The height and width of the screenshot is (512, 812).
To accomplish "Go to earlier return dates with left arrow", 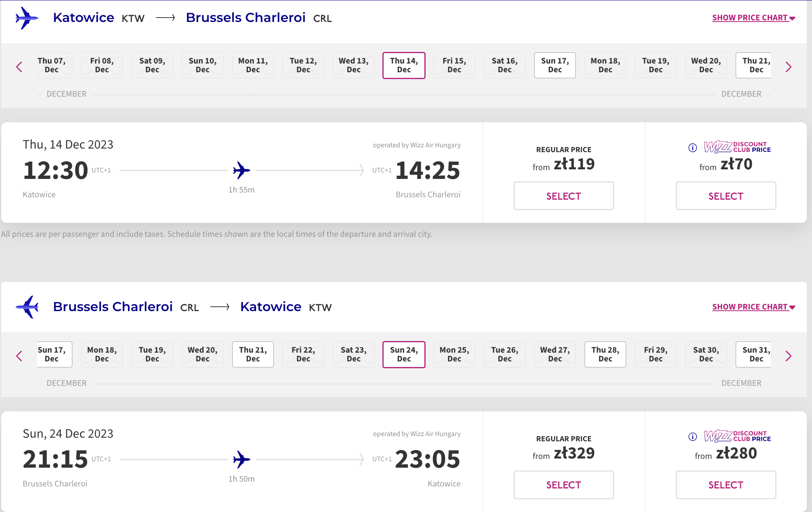I will (x=19, y=356).
